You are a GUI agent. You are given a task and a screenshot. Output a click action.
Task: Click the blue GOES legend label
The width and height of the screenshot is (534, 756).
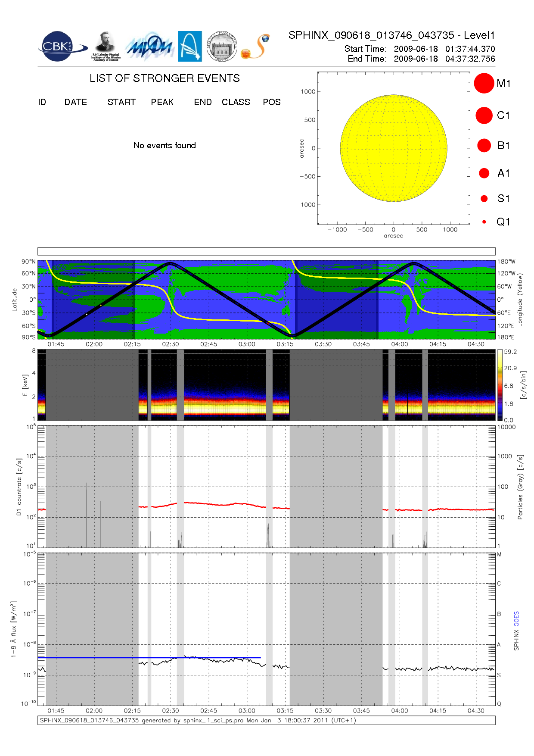pos(516,619)
